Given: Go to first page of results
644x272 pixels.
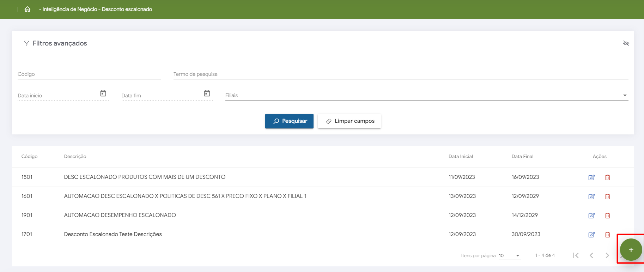Looking at the screenshot, I should point(576,255).
